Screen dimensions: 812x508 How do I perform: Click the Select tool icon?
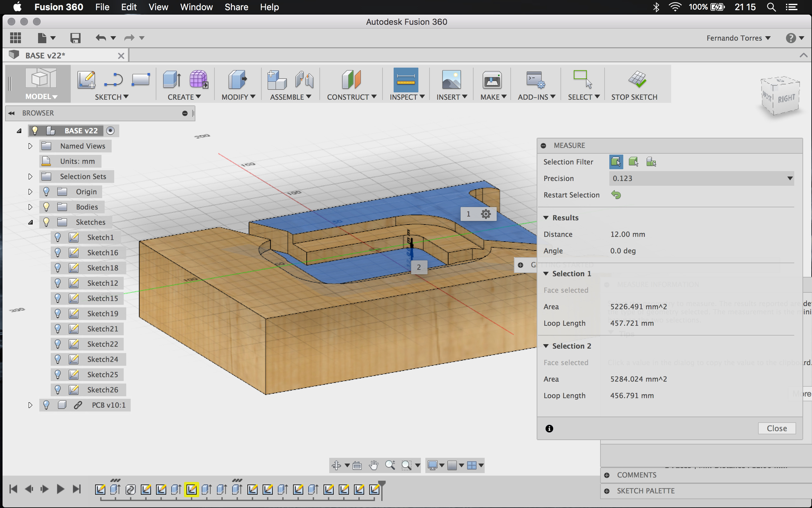coord(583,80)
